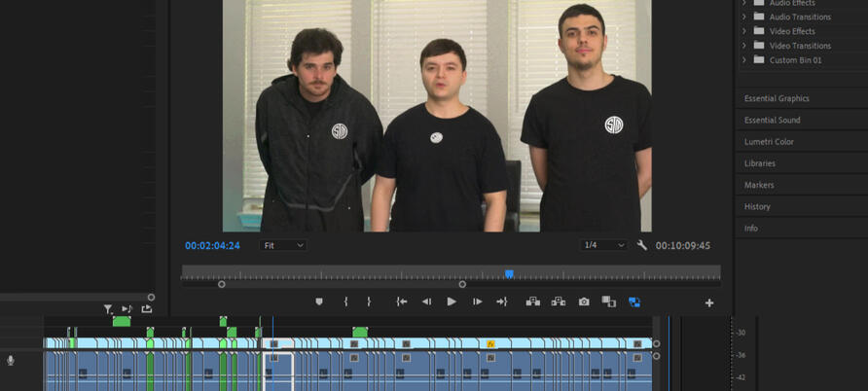868x391 pixels.
Task: Open the Lumetri Color panel tab
Action: pyautogui.click(x=769, y=142)
